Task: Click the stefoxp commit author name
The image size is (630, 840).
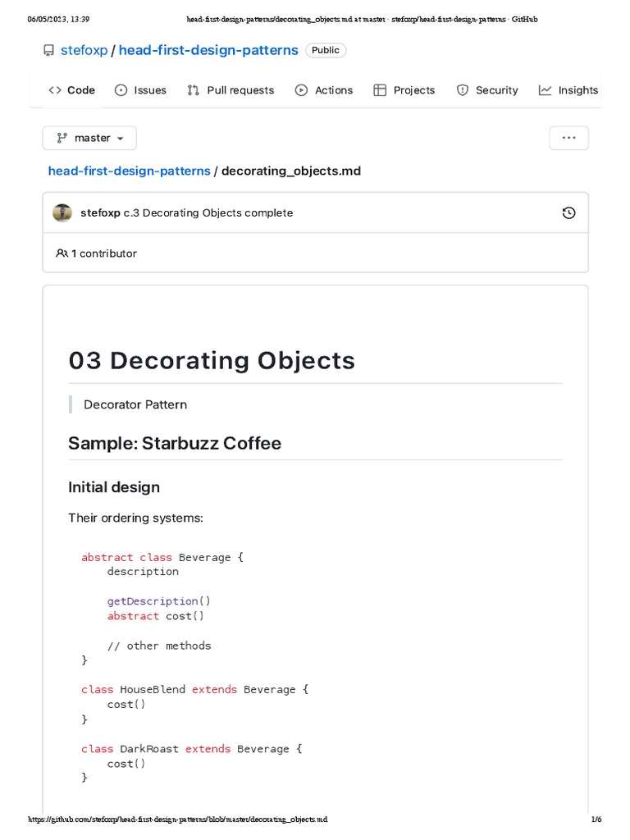Action: click(x=100, y=212)
